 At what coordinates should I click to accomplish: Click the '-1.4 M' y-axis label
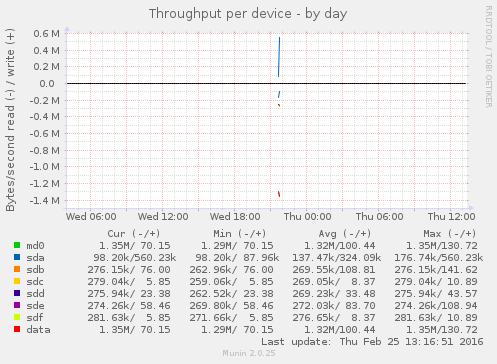44,201
